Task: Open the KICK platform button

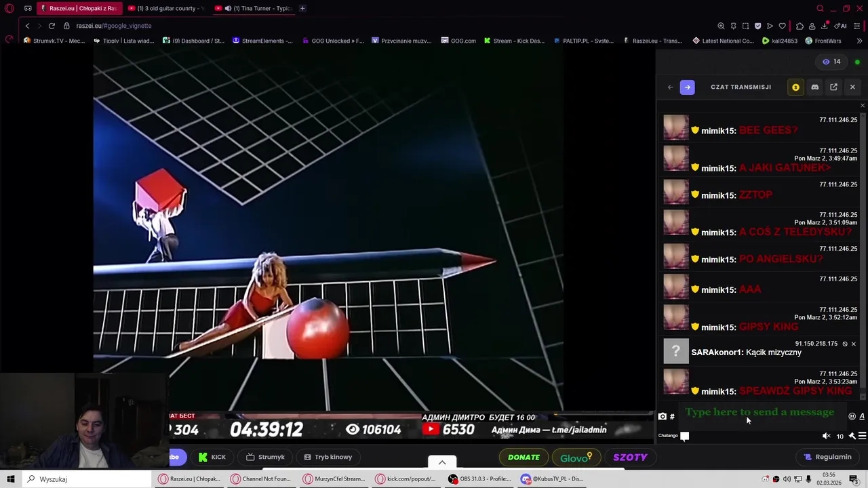Action: (x=212, y=457)
